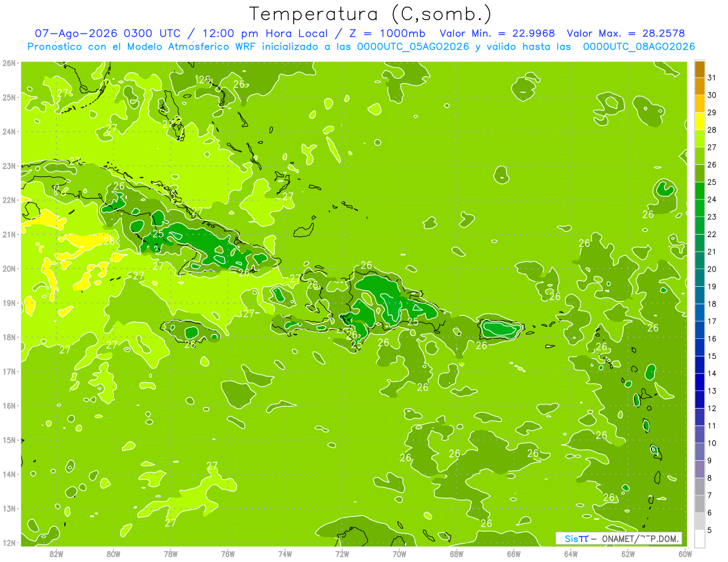This screenshot has height=562, width=728.
Task: Click the 70W longitude axis label
Action: pos(399,553)
